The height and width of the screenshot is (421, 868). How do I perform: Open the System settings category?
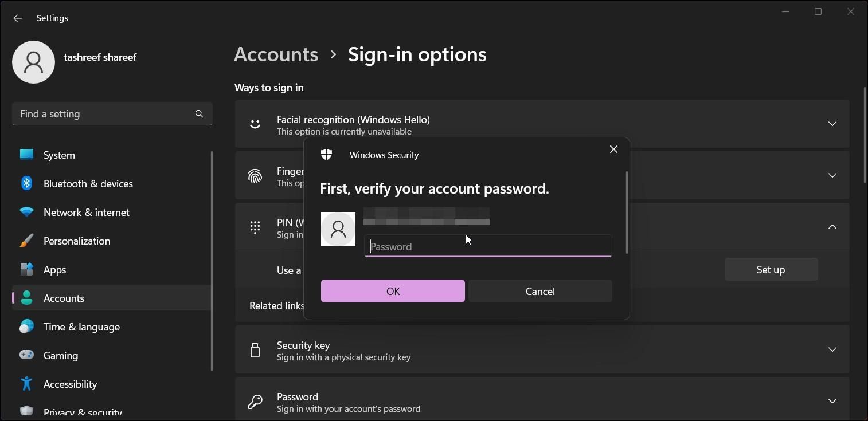tap(59, 155)
